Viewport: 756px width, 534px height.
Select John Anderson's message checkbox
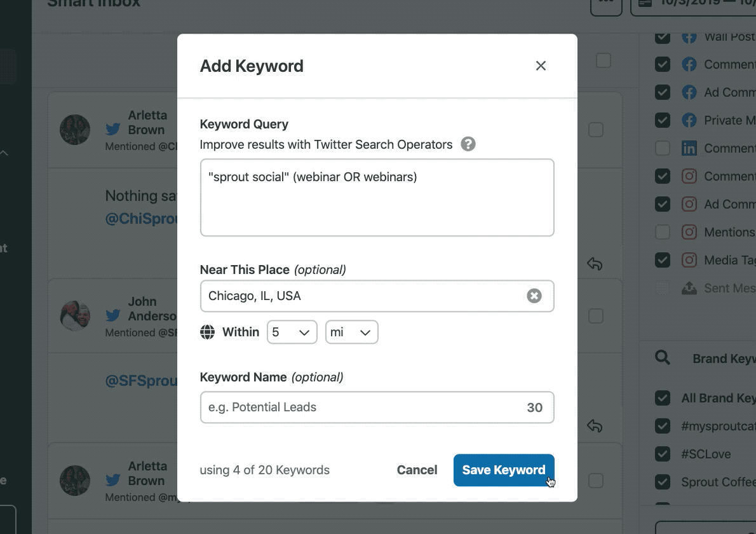[x=596, y=316]
